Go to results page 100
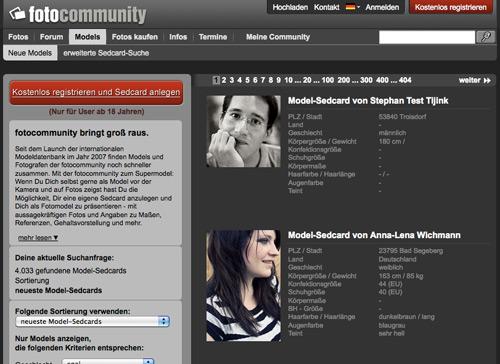The width and height of the screenshot is (500, 364). (328, 80)
